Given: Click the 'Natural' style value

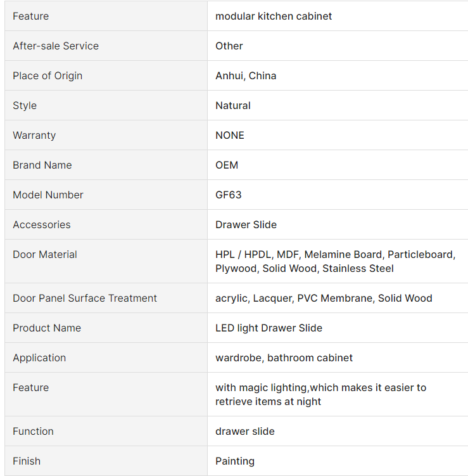Looking at the screenshot, I should 233,105.
